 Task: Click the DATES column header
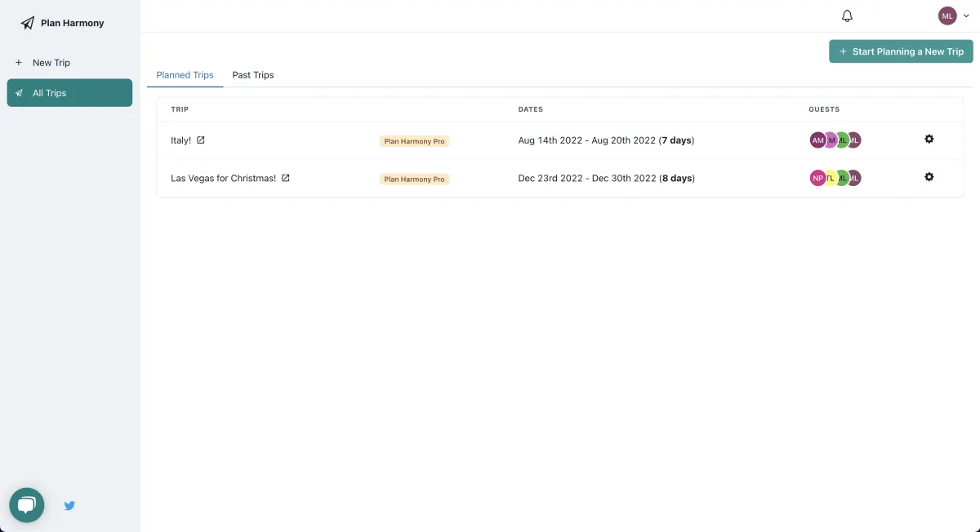click(530, 109)
